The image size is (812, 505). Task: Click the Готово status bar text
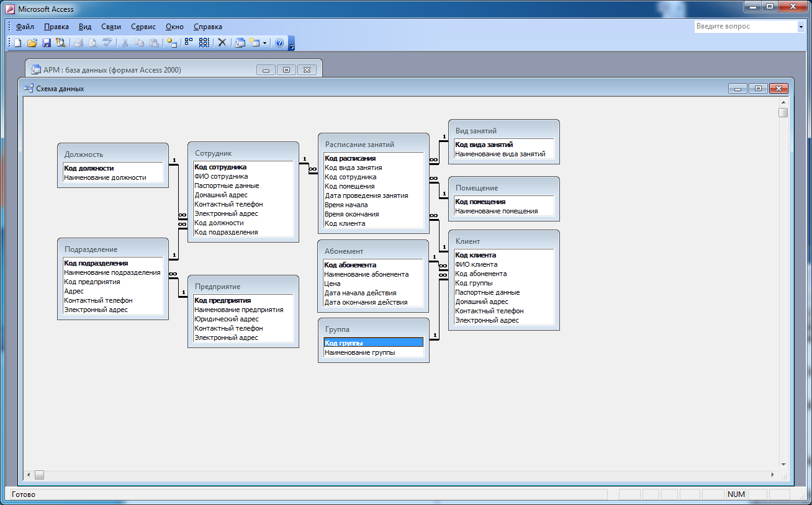pos(24,494)
